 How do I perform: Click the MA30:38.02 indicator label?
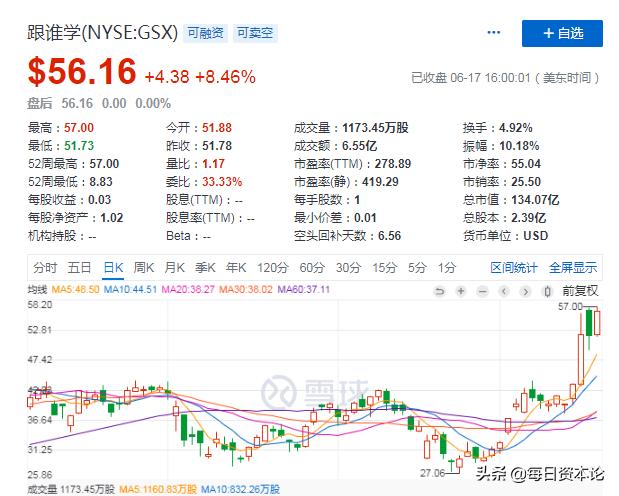(246, 289)
